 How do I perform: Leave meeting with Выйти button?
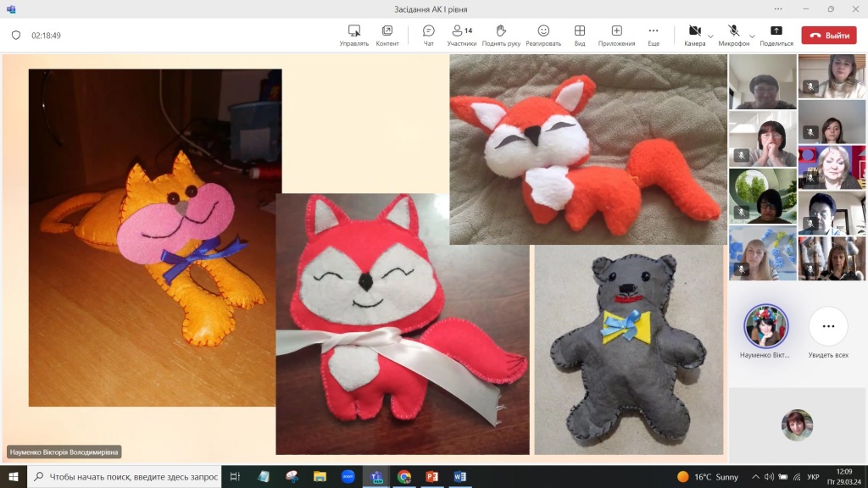(x=829, y=36)
